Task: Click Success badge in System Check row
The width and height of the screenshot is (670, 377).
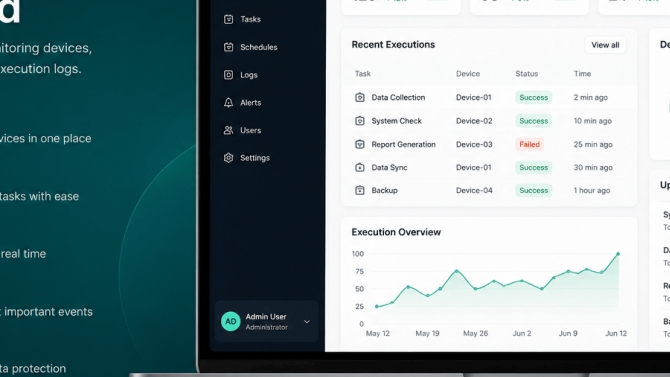Action: (534, 121)
